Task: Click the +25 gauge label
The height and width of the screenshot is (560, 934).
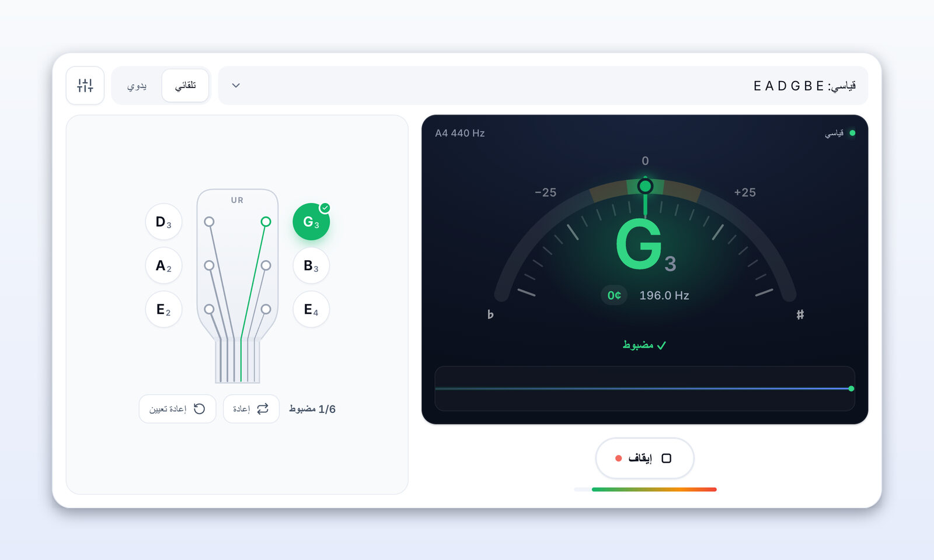Action: [745, 192]
